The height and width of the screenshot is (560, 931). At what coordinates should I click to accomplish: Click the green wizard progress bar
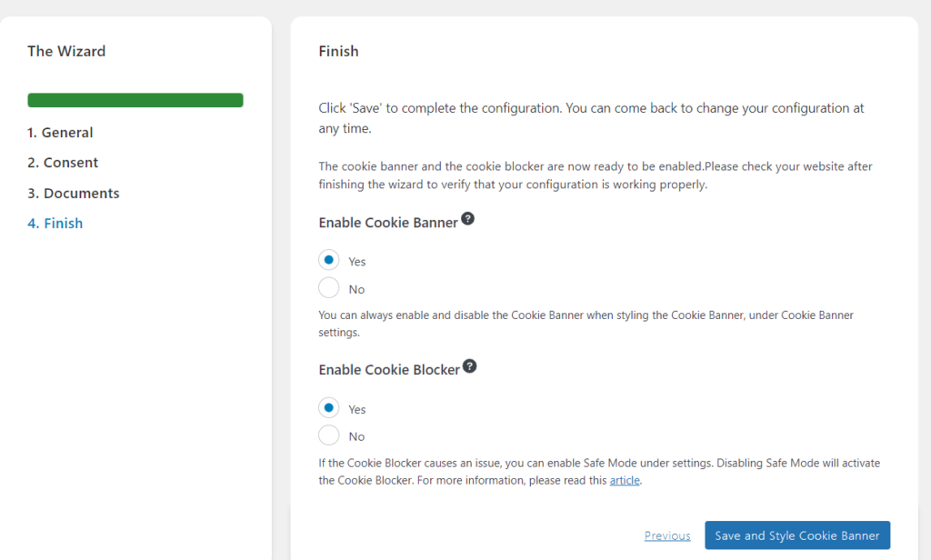pyautogui.click(x=135, y=100)
